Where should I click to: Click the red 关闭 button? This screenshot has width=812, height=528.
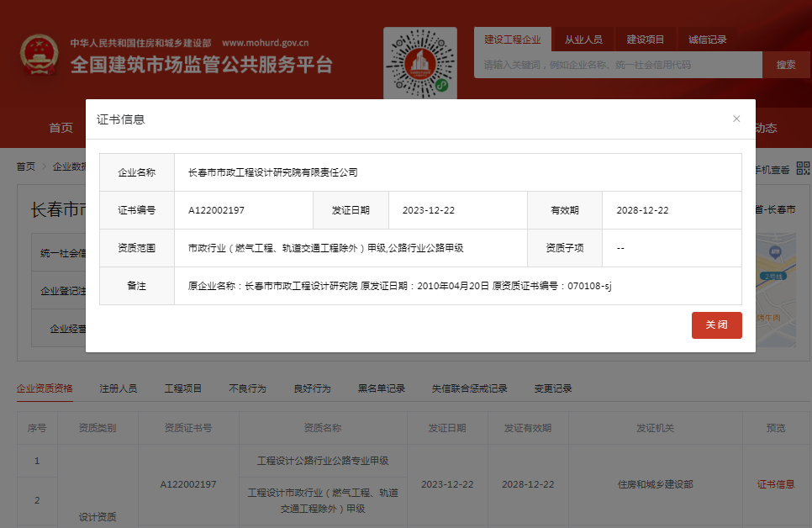pos(716,325)
